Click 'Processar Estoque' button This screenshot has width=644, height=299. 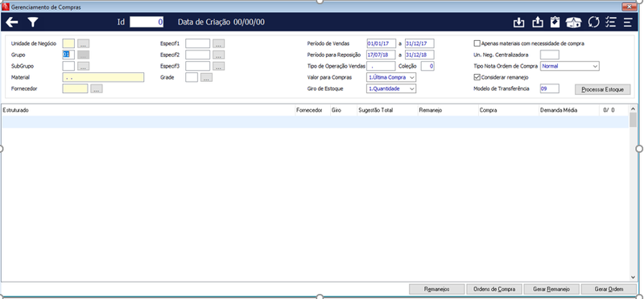click(x=602, y=89)
